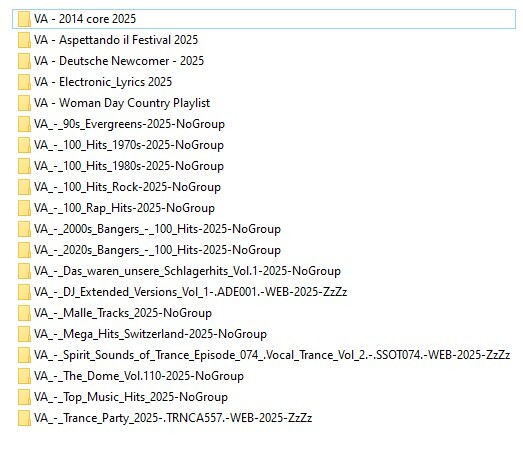The width and height of the screenshot is (523, 457).
Task: Click folder icon for 100_Hits_1970s-2025-NoGroup
Action: [24, 145]
